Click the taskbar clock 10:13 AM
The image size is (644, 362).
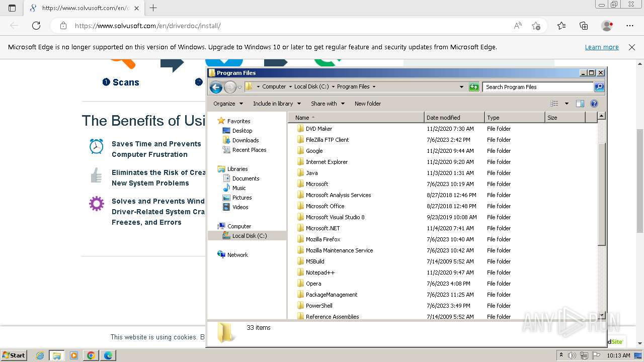point(618,355)
